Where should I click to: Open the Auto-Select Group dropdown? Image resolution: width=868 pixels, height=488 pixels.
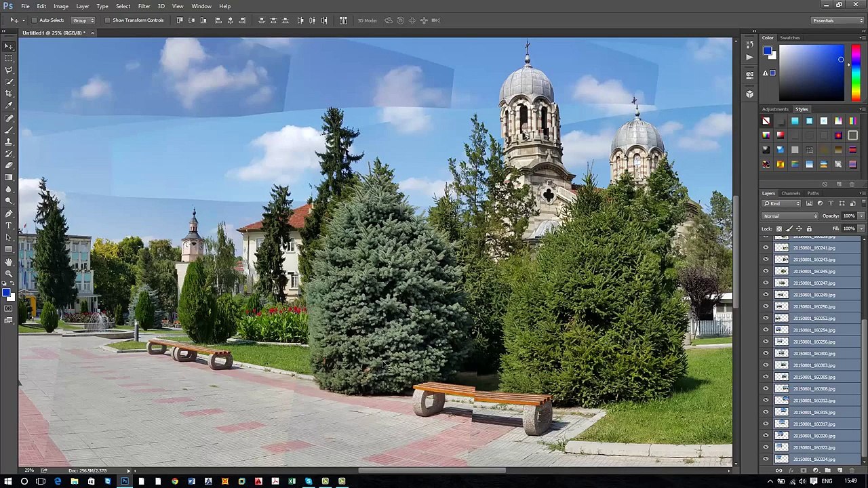coord(83,20)
